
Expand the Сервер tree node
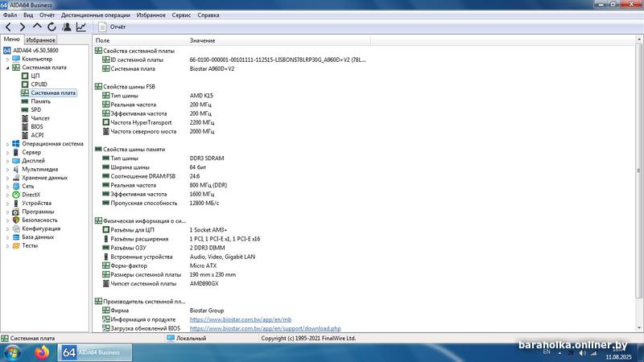click(x=7, y=153)
